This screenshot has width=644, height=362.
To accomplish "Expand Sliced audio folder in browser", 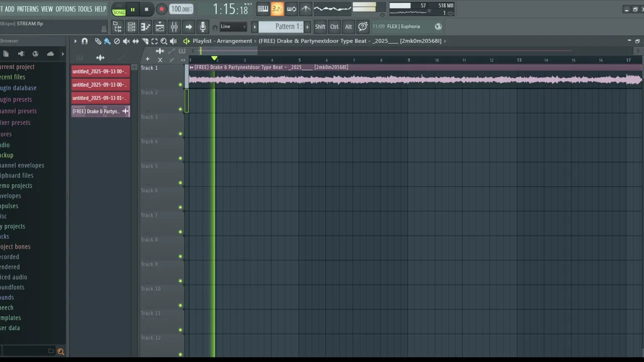I will pos(14,277).
